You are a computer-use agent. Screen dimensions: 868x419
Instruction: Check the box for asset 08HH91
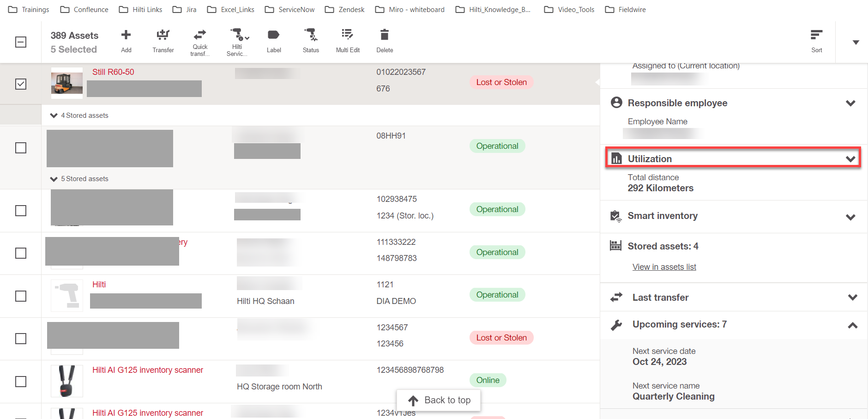[21, 148]
